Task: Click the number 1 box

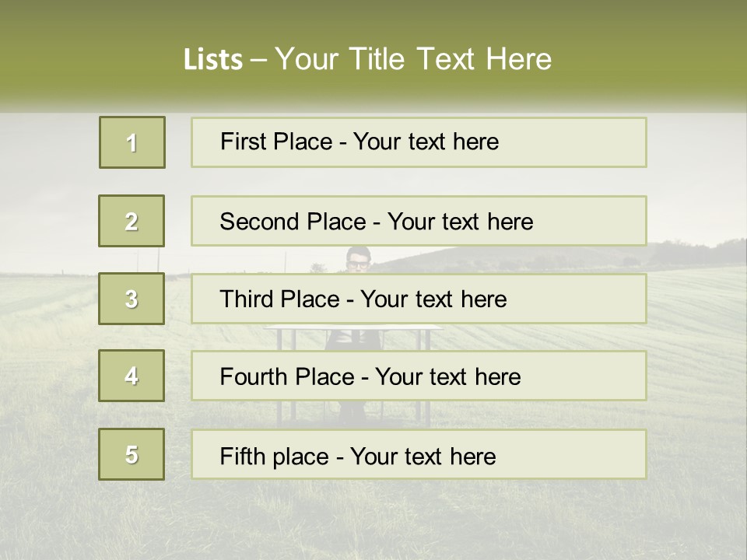Action: coord(132,142)
